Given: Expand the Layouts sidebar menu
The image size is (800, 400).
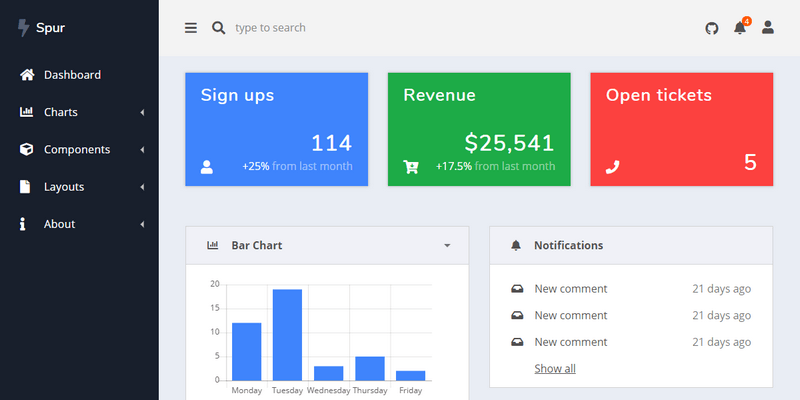Looking at the screenshot, I should point(79,187).
